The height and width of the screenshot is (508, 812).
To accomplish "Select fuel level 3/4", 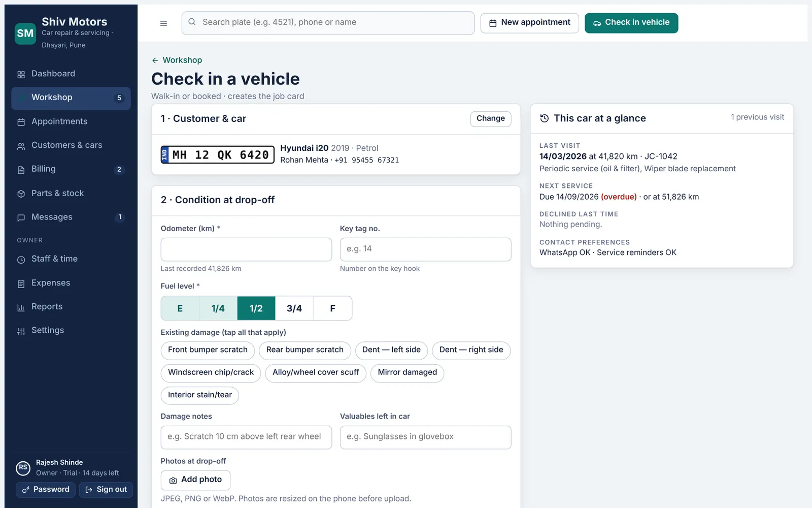I will [x=294, y=308].
